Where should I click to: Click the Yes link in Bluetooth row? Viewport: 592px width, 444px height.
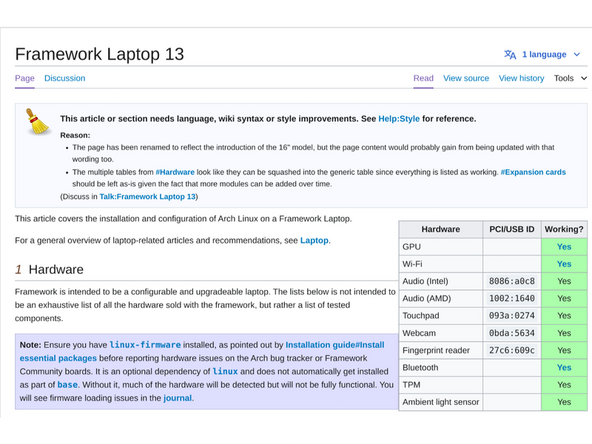click(x=564, y=367)
